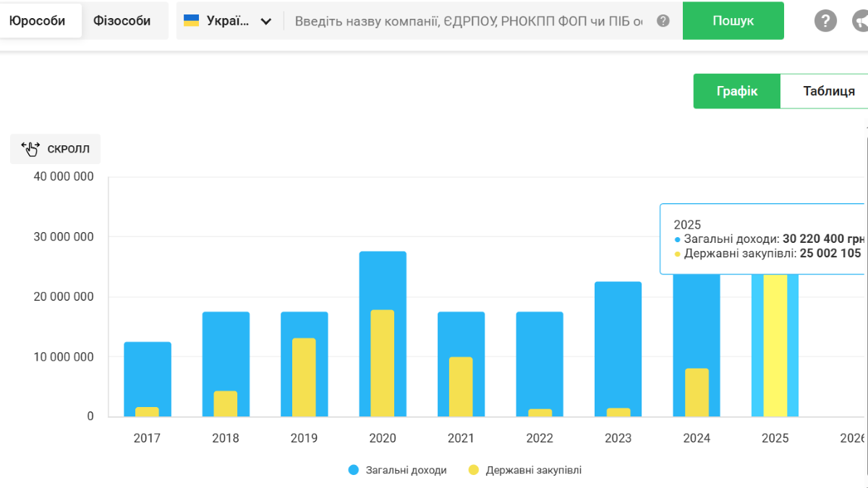Viewport: 868px width, 488px height.
Task: Expand the country dropdown chevron
Action: tap(266, 21)
